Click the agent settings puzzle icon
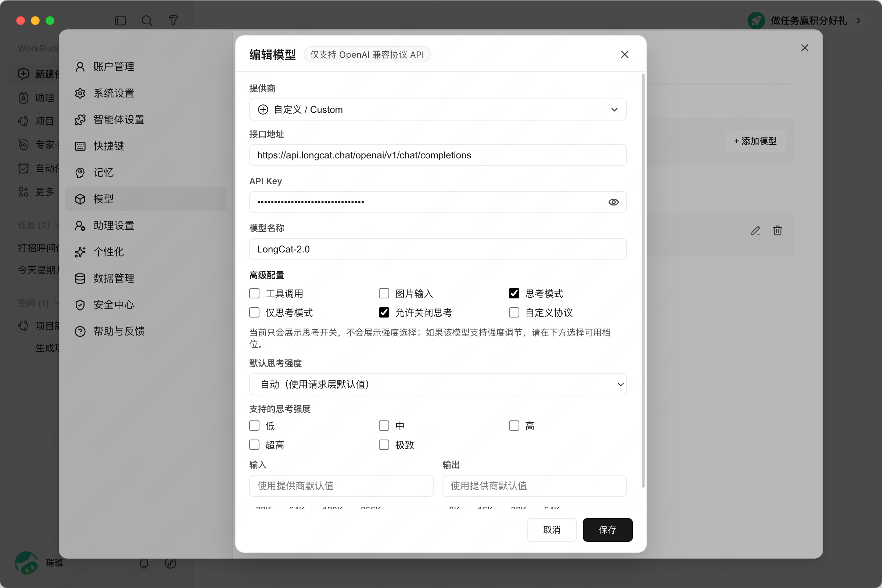The height and width of the screenshot is (588, 882). pos(80,120)
